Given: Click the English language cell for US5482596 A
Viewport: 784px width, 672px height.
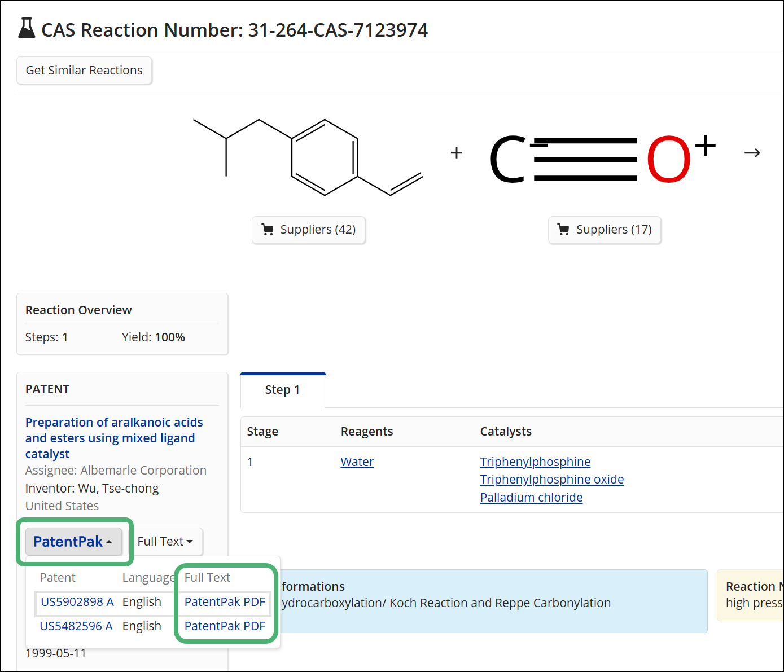Looking at the screenshot, I should 142,626.
